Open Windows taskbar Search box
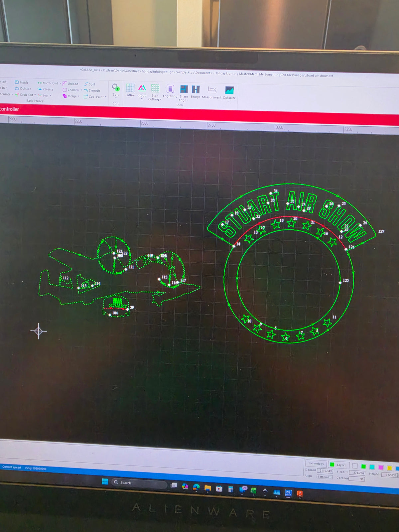Viewport: 399px width, 532px height. (x=139, y=482)
